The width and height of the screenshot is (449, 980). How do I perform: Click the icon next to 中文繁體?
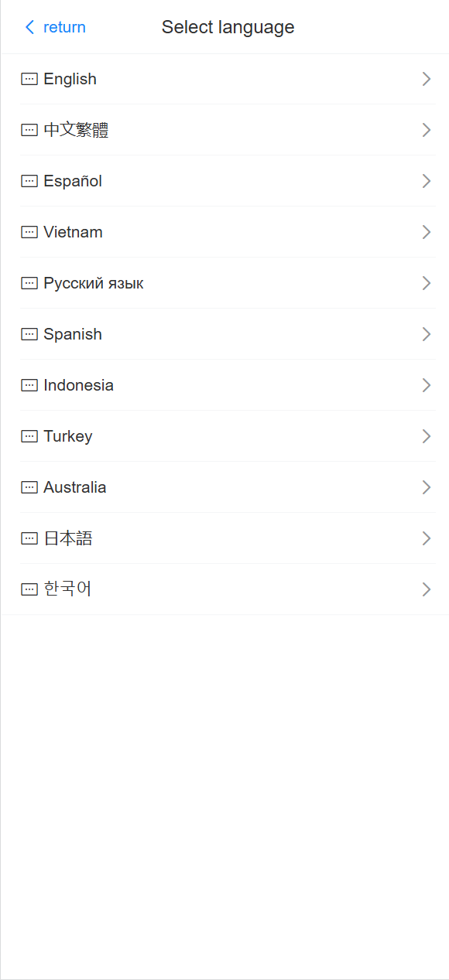point(29,130)
